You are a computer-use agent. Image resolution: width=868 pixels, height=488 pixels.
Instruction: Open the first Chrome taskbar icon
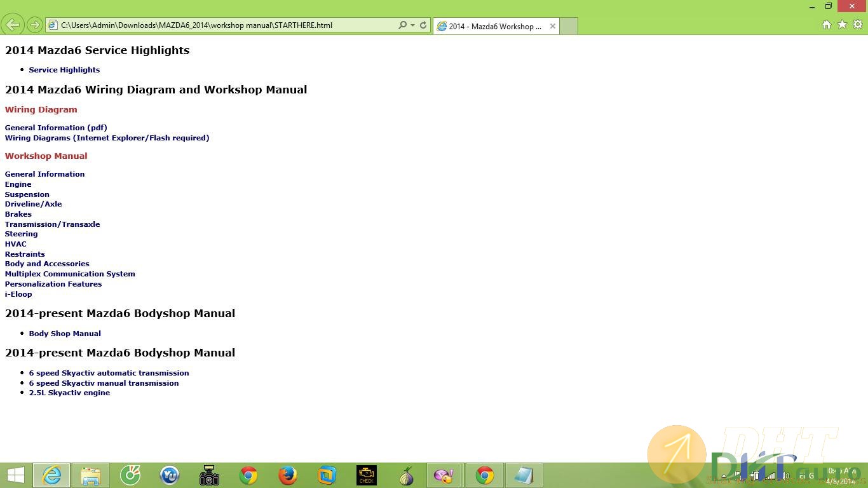tap(248, 475)
